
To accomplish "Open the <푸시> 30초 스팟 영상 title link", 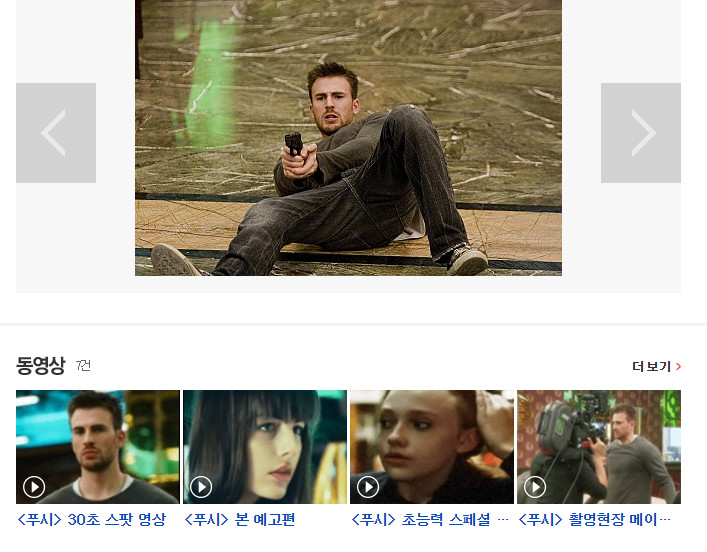I will (x=91, y=519).
